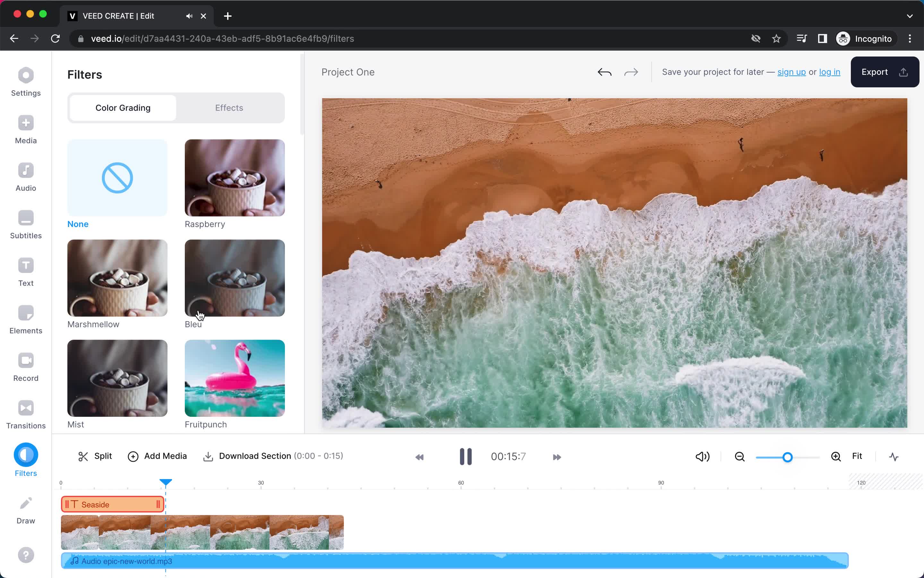Open the Subtitles sidebar panel

point(26,224)
